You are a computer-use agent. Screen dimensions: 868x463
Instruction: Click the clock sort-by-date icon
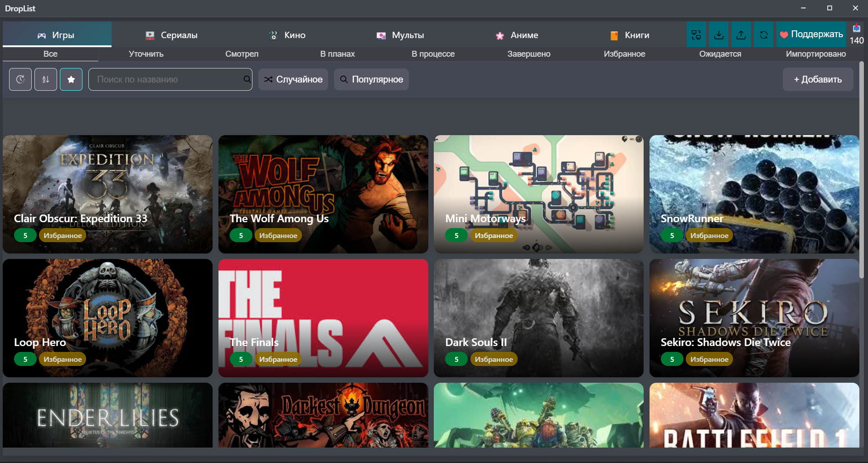point(20,79)
